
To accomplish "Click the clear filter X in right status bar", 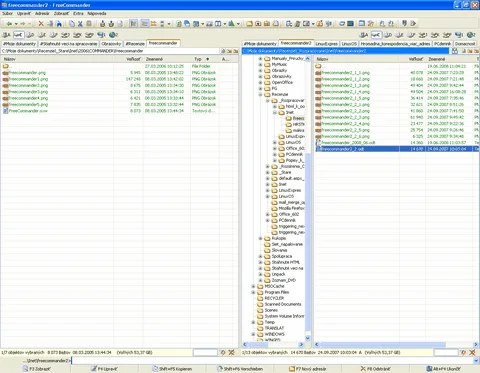I will 472,352.
